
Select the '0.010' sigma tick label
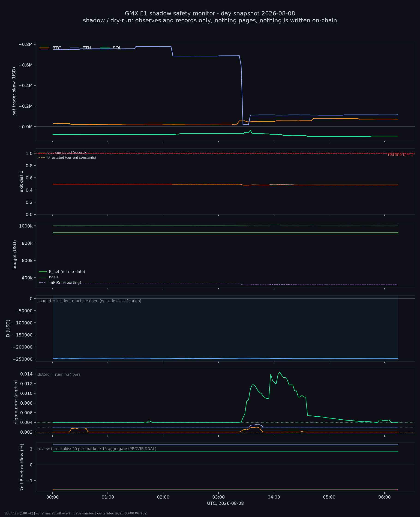[26, 393]
